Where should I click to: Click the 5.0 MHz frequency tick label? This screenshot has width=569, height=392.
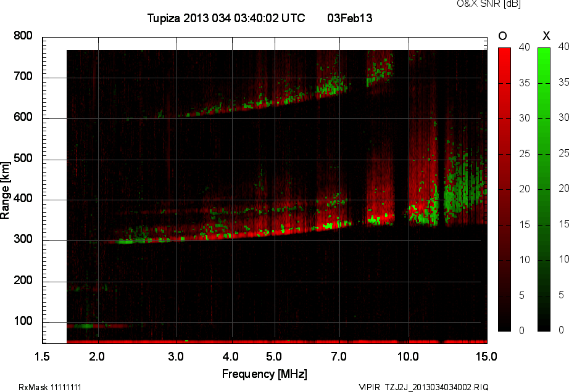point(273,356)
